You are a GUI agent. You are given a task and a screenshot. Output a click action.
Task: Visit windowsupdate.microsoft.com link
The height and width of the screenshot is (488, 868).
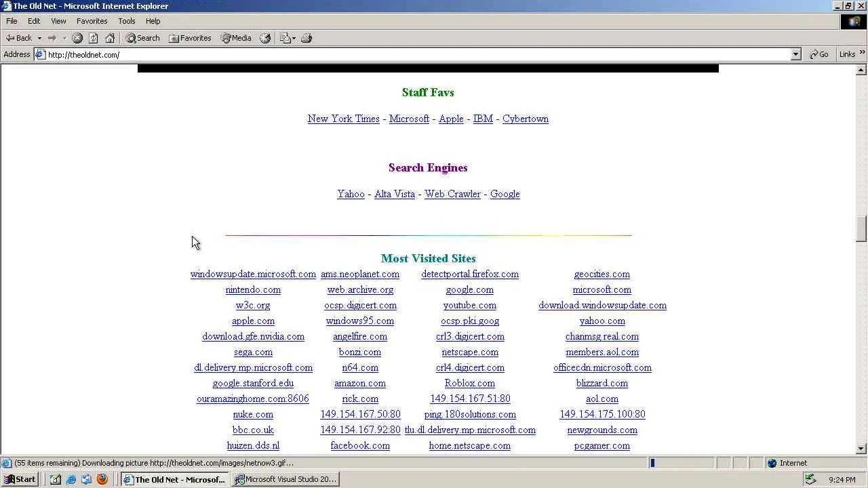click(x=253, y=274)
